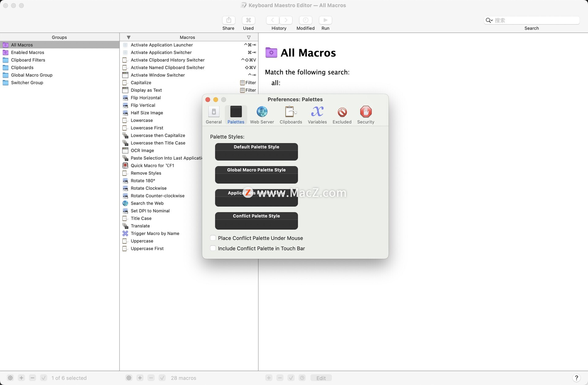Open Security preferences tab
This screenshot has width=588, height=385.
[366, 115]
